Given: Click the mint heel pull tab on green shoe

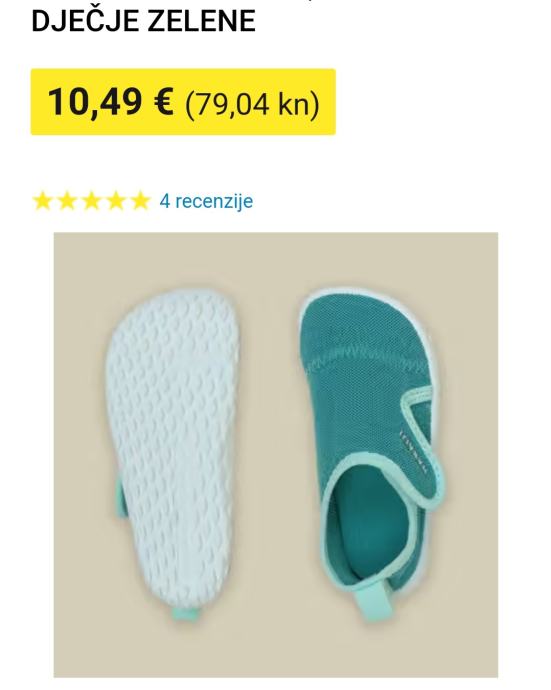Looking at the screenshot, I should (x=374, y=599).
